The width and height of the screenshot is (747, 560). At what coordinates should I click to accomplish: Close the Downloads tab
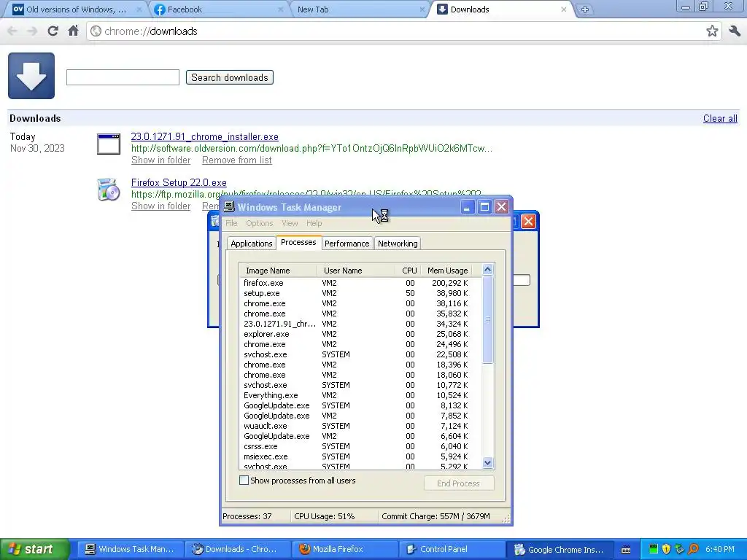[x=564, y=9]
